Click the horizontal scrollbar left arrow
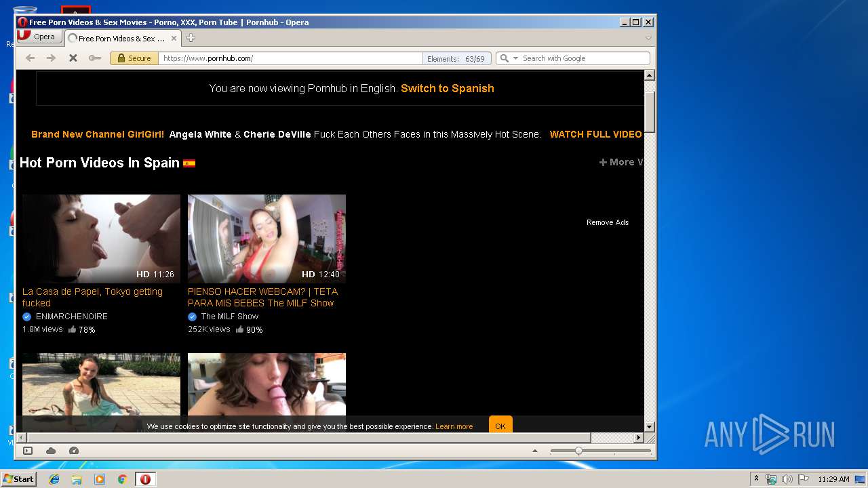Viewport: 868px width, 488px height. click(x=22, y=438)
